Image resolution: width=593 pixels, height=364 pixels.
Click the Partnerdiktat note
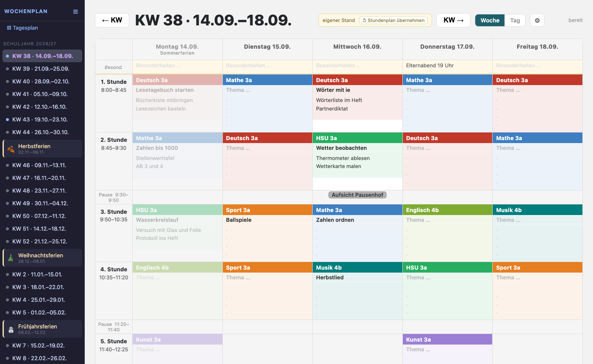pyautogui.click(x=332, y=109)
